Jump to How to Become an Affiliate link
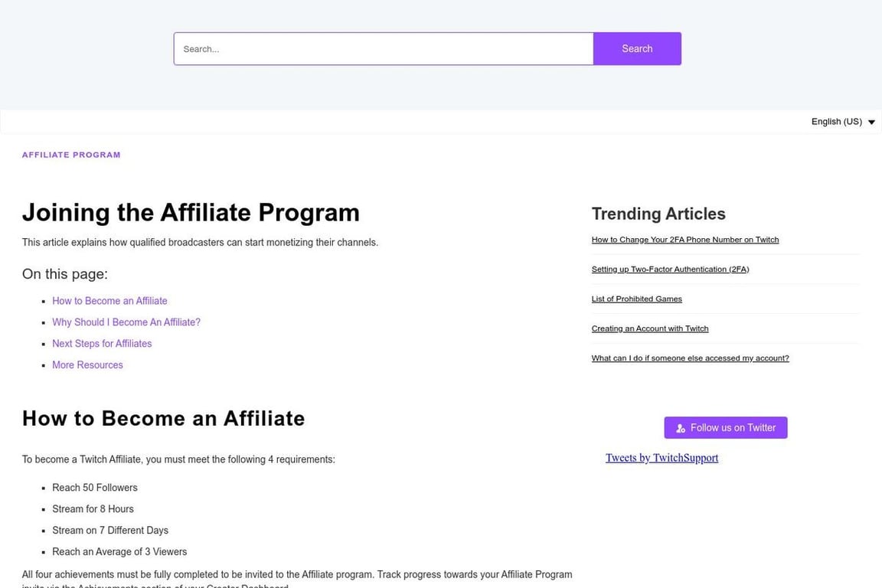This screenshot has height=588, width=882. (x=109, y=301)
